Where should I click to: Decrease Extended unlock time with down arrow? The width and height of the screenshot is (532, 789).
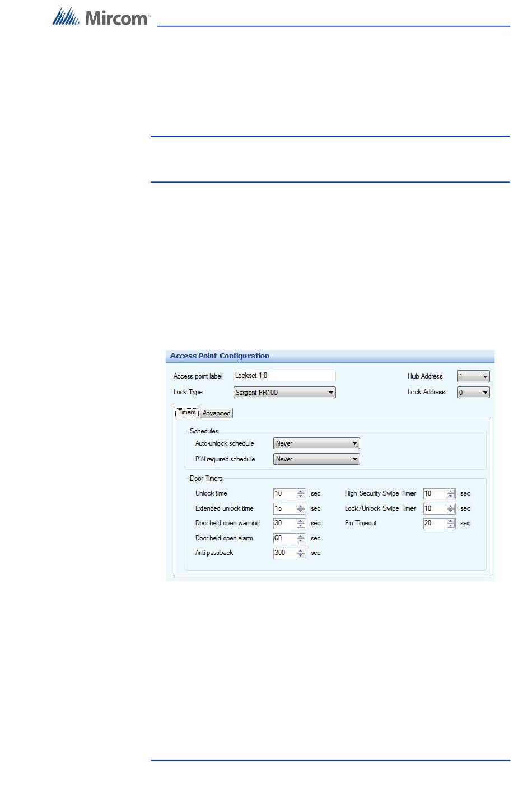(301, 511)
